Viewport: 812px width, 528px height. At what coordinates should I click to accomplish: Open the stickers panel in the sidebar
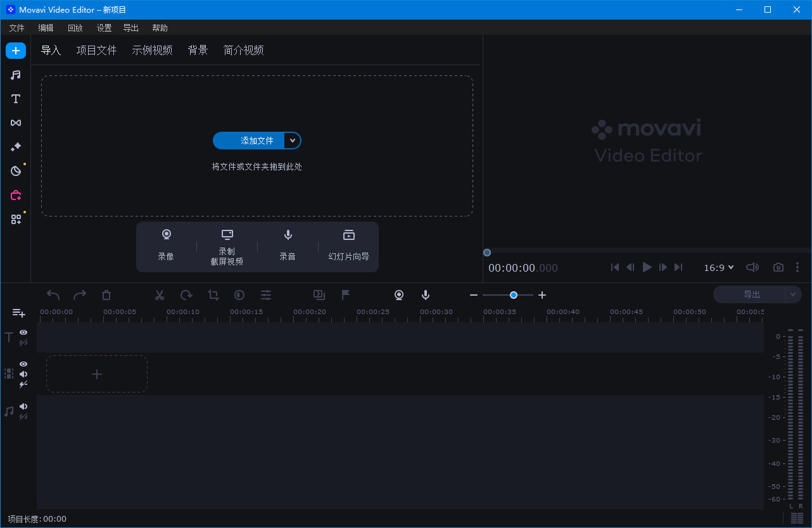click(x=16, y=171)
